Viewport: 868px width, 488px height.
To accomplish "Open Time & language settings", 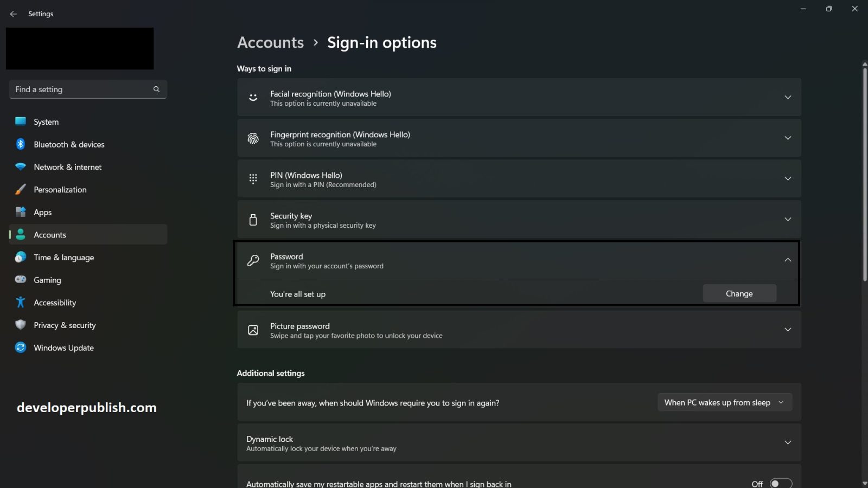I will [63, 257].
